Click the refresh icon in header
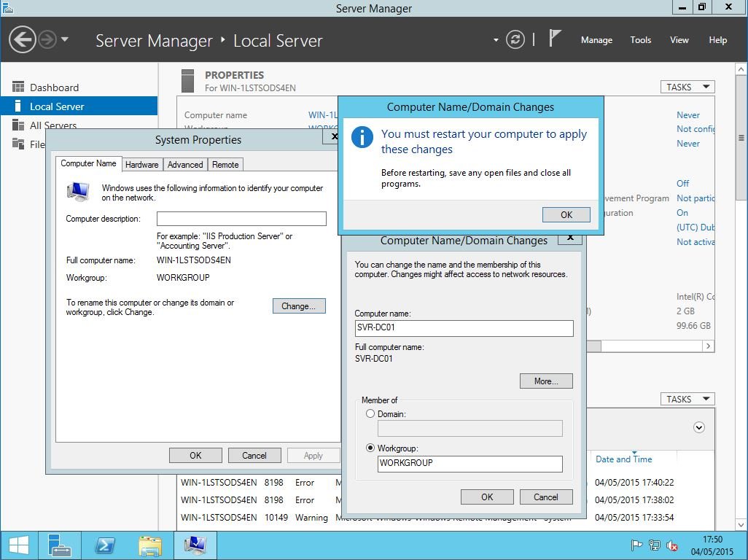Image resolution: width=748 pixels, height=560 pixels. click(x=515, y=39)
